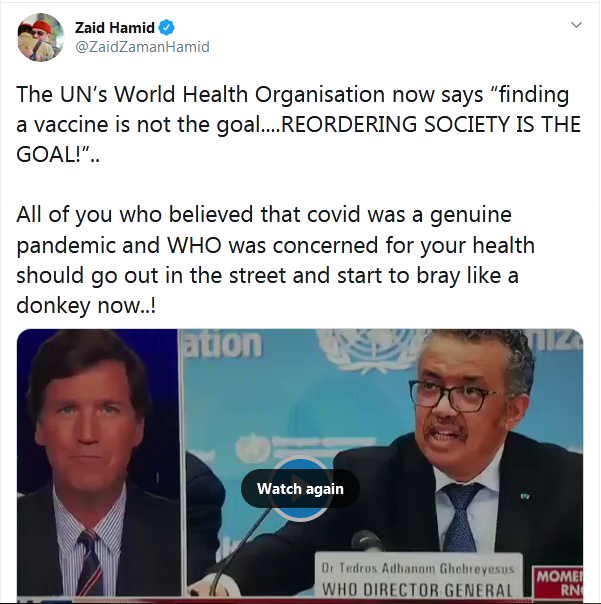Select the 'World Health Organisation' tweet text
The image size is (601, 604).
[249, 95]
